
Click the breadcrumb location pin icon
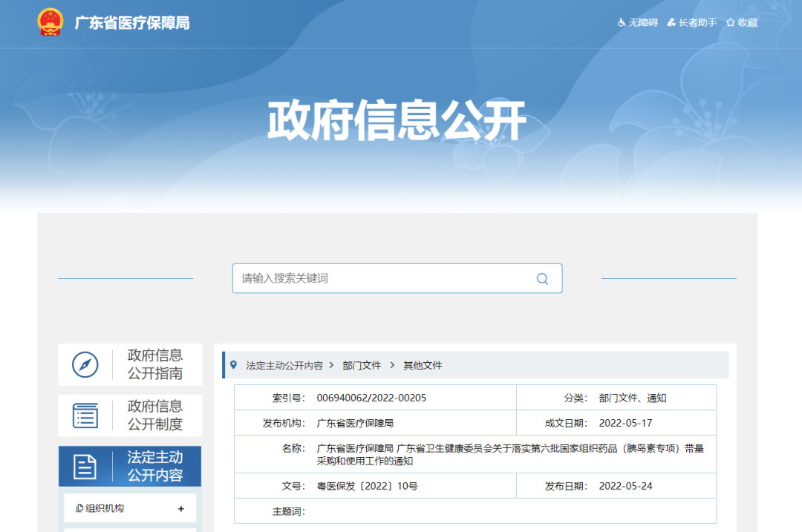click(234, 365)
